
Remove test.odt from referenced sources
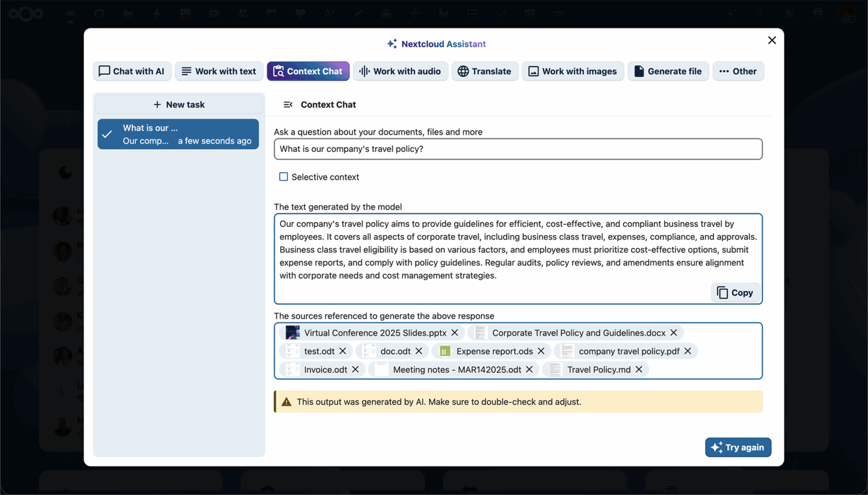[343, 351]
